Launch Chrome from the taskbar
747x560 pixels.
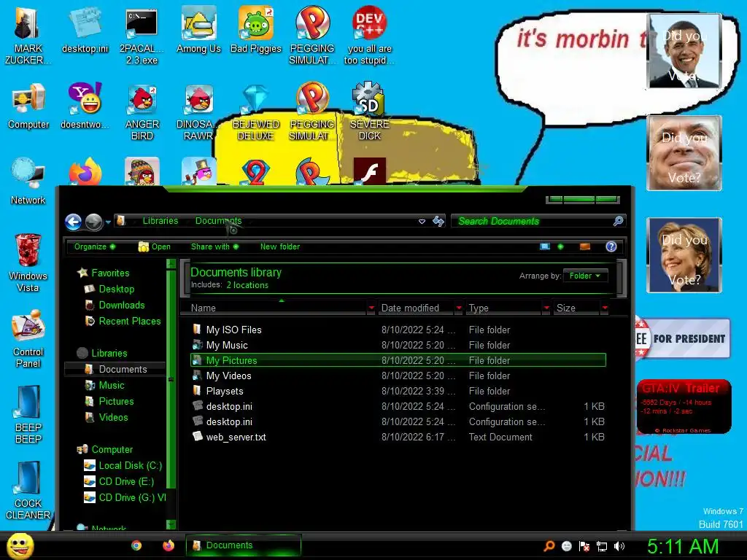click(x=136, y=545)
